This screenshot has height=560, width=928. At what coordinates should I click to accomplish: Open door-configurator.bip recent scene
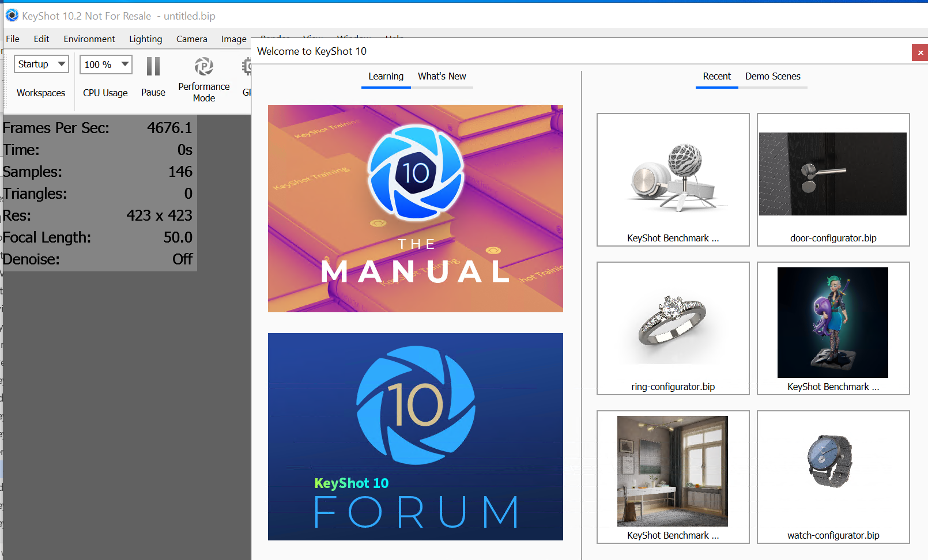(x=833, y=180)
